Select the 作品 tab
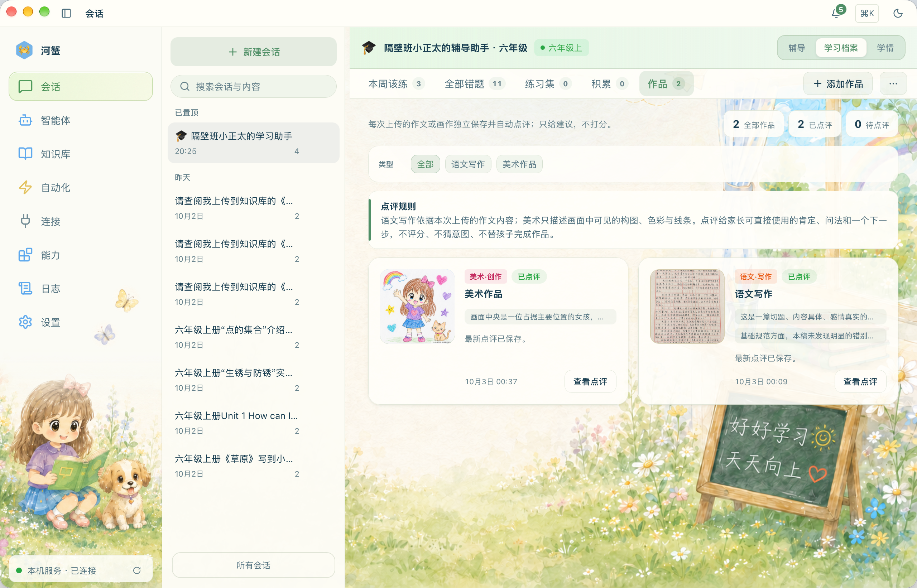Image resolution: width=917 pixels, height=588 pixels. pyautogui.click(x=666, y=84)
